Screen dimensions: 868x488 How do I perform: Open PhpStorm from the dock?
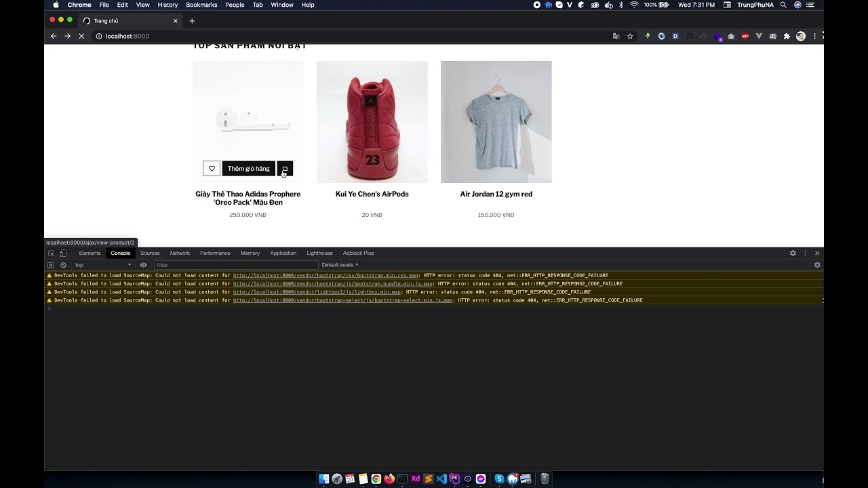click(x=454, y=479)
